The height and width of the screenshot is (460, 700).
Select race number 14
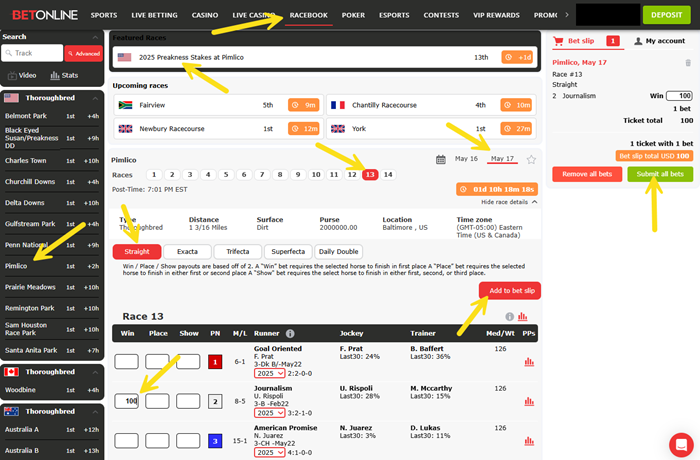(x=388, y=174)
